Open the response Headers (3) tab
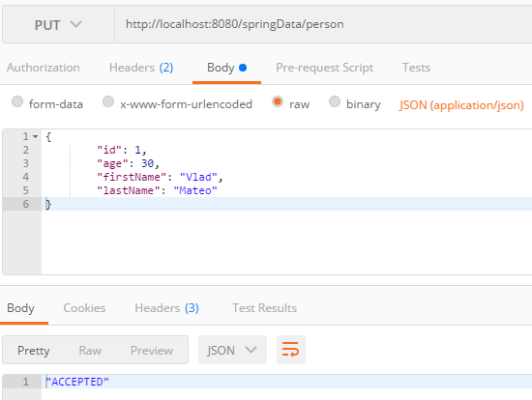The image size is (532, 400). pyautogui.click(x=166, y=308)
